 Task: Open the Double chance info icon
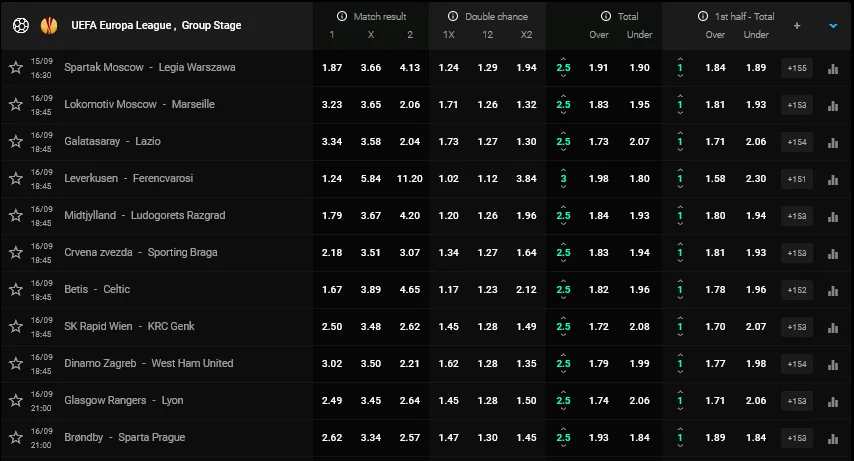tap(453, 17)
